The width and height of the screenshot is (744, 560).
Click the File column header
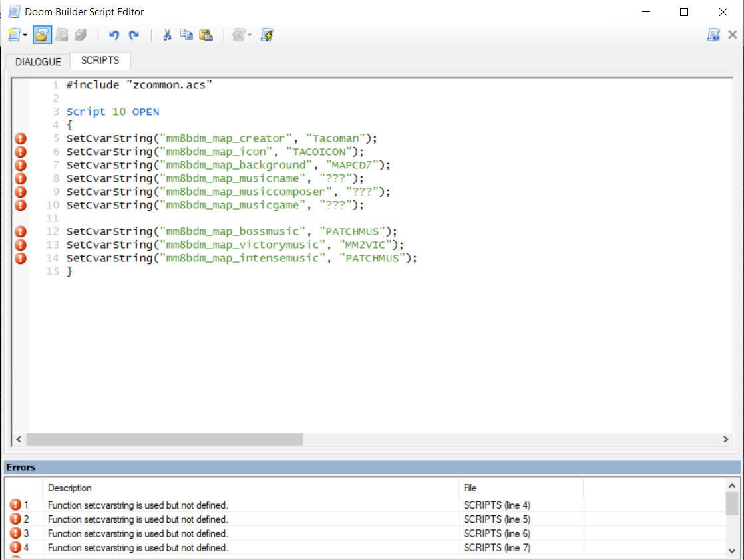coord(470,488)
